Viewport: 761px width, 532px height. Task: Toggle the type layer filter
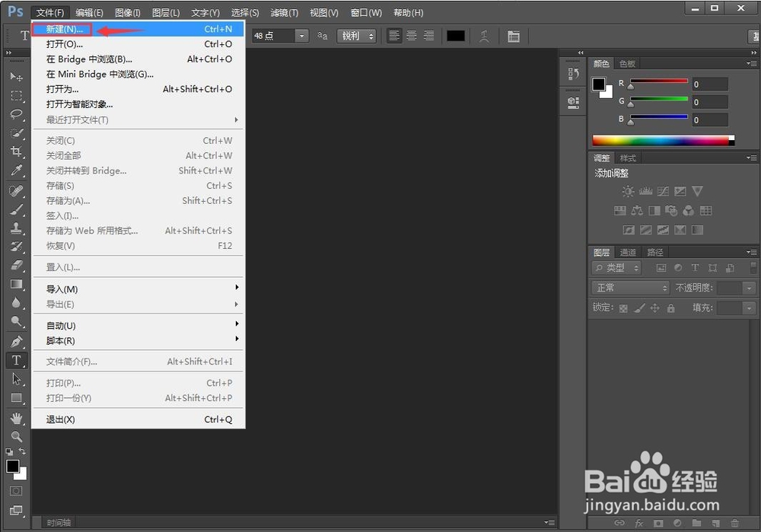(x=695, y=267)
